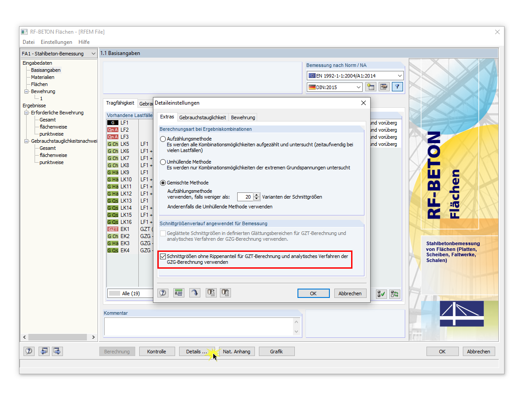
Task: Click the edit national annex parameters icon
Action: tap(384, 87)
